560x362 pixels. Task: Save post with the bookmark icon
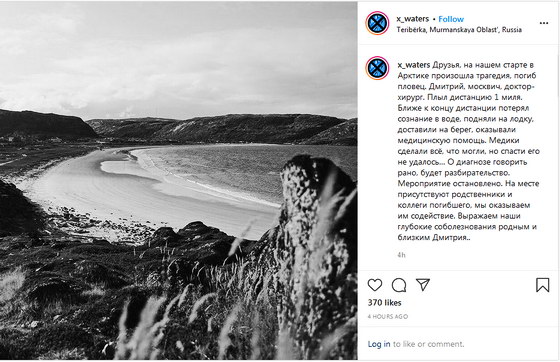pyautogui.click(x=542, y=285)
